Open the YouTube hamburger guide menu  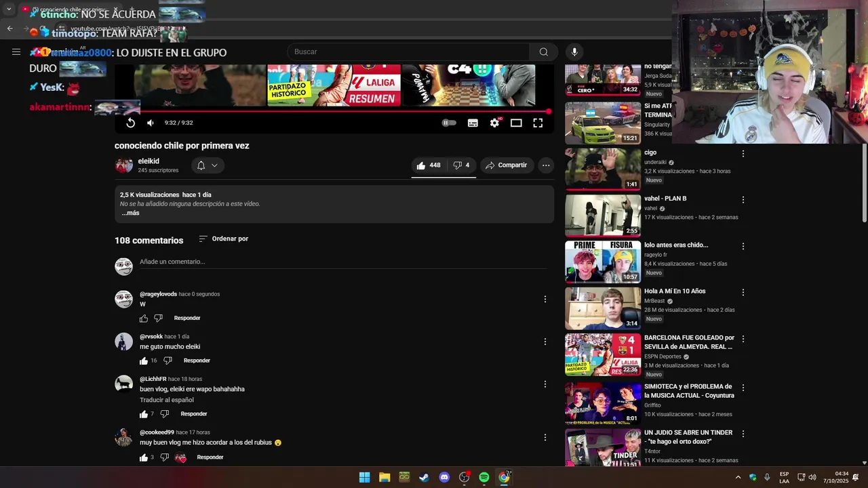[x=16, y=52]
